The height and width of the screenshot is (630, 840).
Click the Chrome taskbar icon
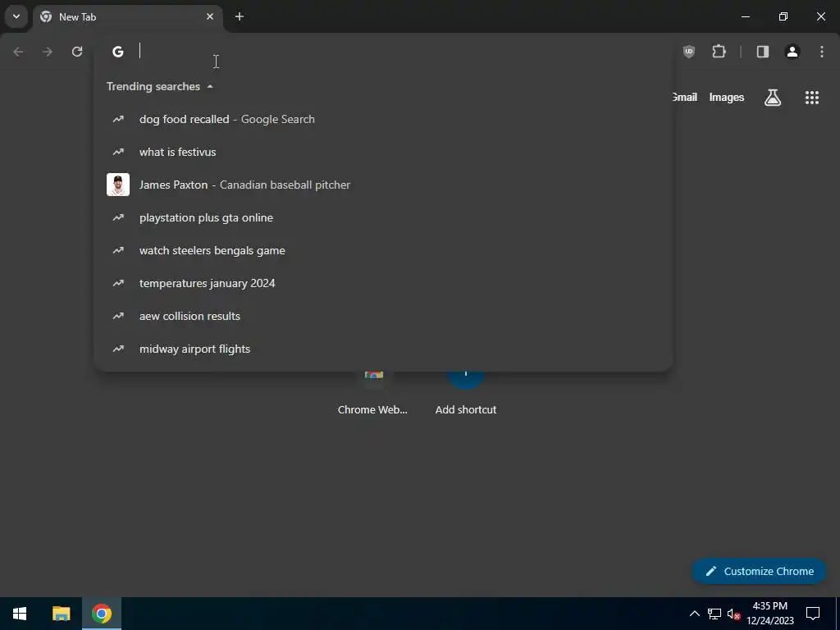pyautogui.click(x=101, y=614)
